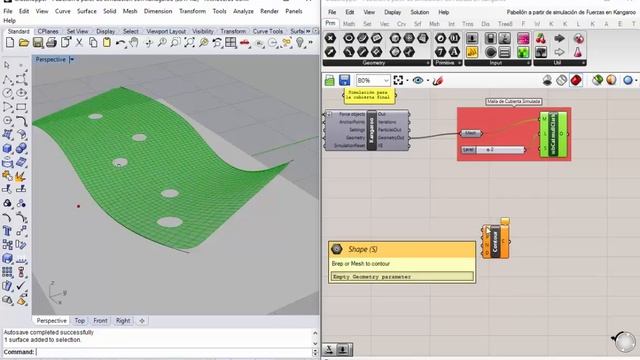Open the Curve menu in Rhino
The height and width of the screenshot is (360, 640).
(x=62, y=11)
